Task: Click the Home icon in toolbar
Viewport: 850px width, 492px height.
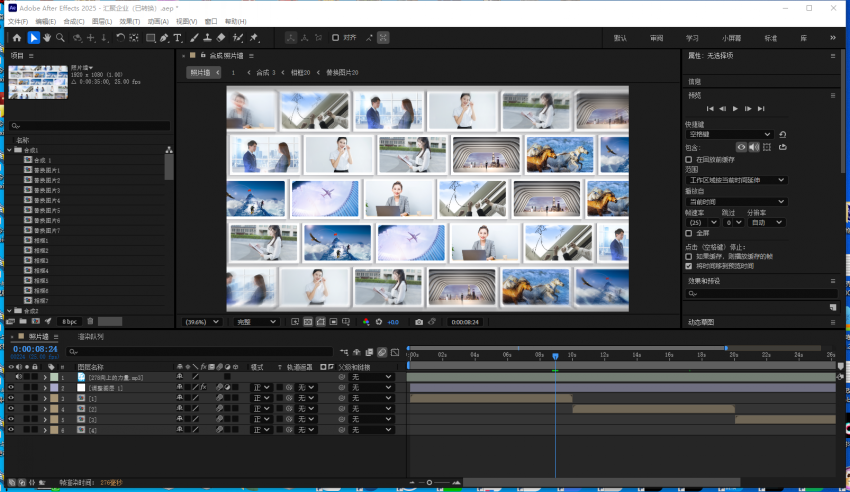Action: click(x=16, y=38)
